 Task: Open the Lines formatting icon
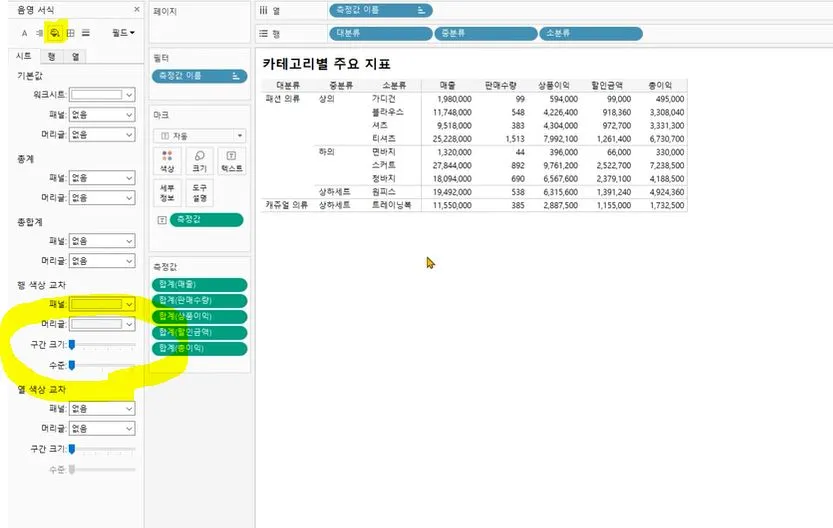click(x=86, y=33)
